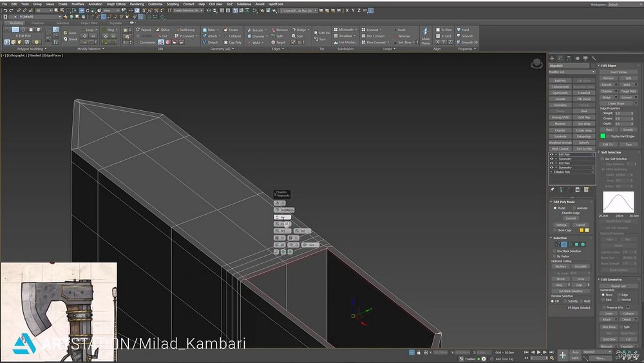Screen dimensions: 644x363
Task: Click Cancel in Edit Poly Mode
Action: click(580, 225)
